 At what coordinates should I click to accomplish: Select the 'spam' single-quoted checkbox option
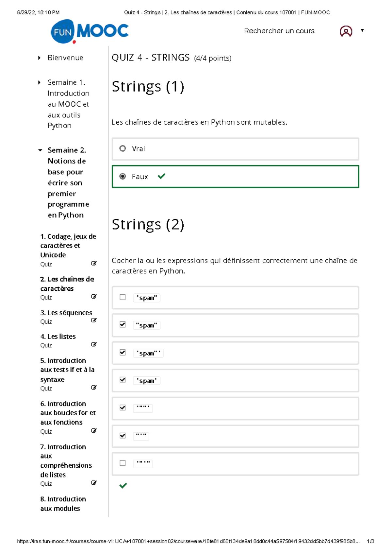click(122, 380)
